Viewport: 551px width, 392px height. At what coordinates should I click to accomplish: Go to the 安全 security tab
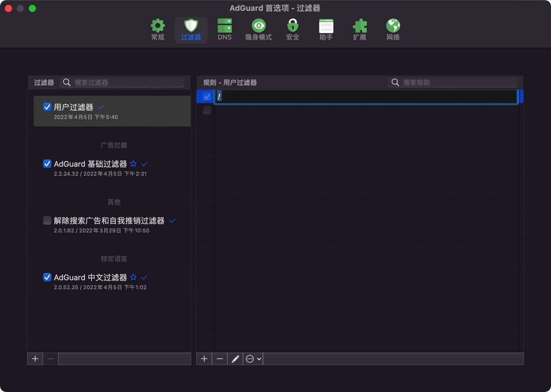click(x=292, y=30)
